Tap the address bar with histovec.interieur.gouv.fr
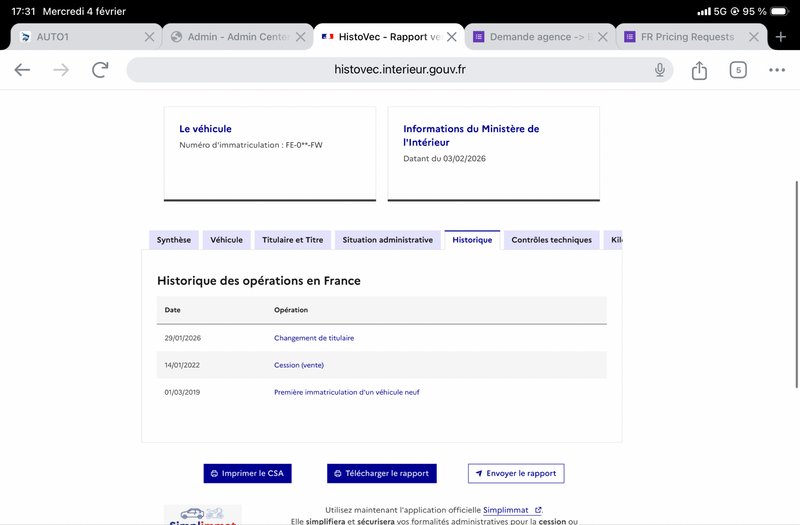The width and height of the screenshot is (800, 525). click(x=400, y=70)
